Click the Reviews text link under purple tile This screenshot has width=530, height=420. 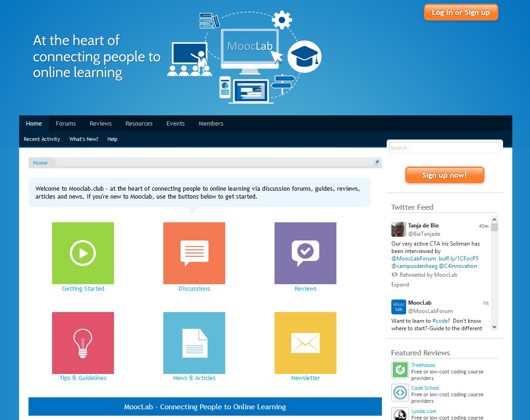click(305, 288)
